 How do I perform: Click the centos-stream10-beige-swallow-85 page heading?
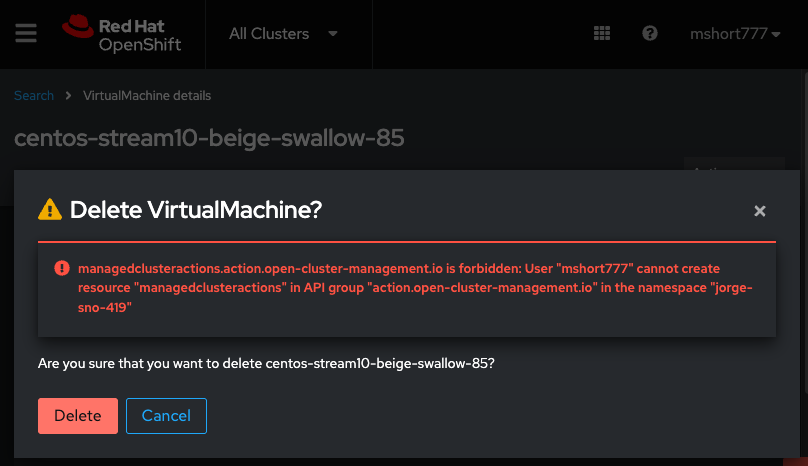pyautogui.click(x=209, y=138)
